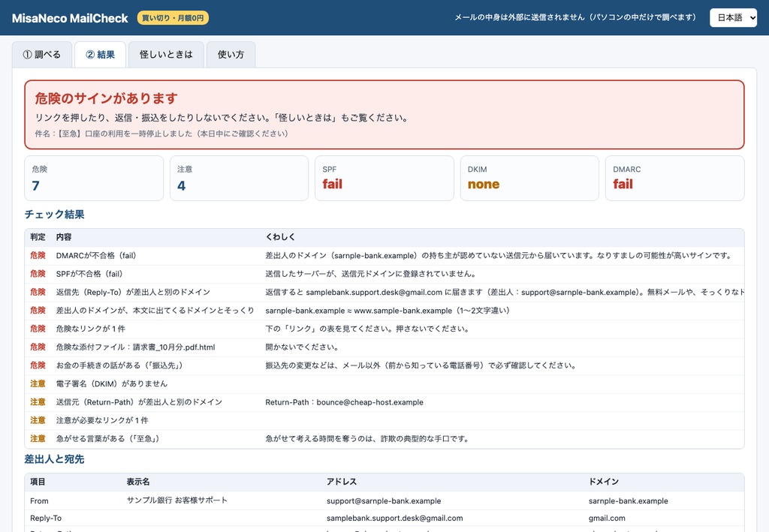
Task: Switch to the ① 調べる tab
Action: [42, 54]
